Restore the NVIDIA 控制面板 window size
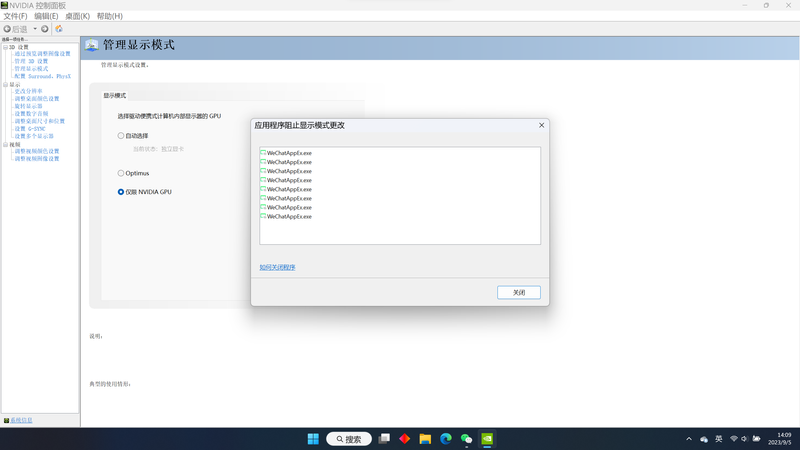The image size is (800, 450). click(x=766, y=5)
